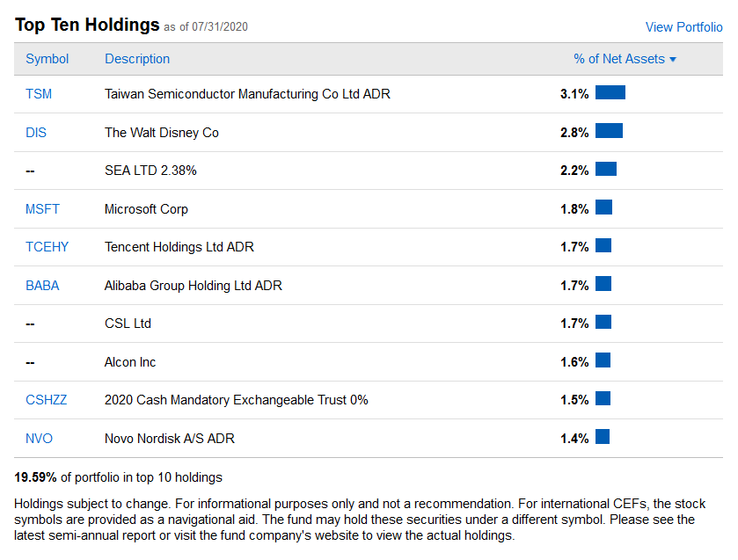Click the sort arrow beside % of Net Assets
The width and height of the screenshot is (738, 560).
point(673,59)
